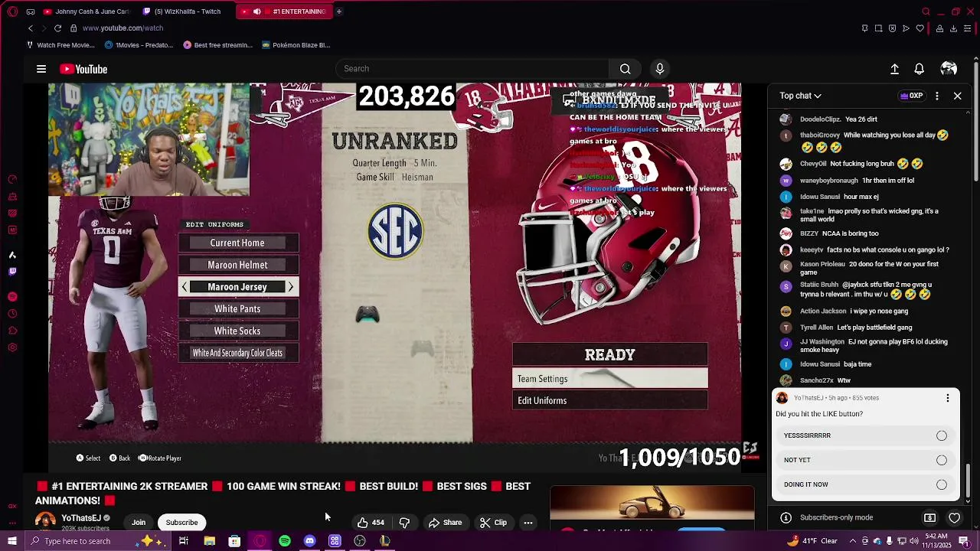Viewport: 980px width, 551px height.
Task: Open browser downloads icon
Action: [953, 28]
